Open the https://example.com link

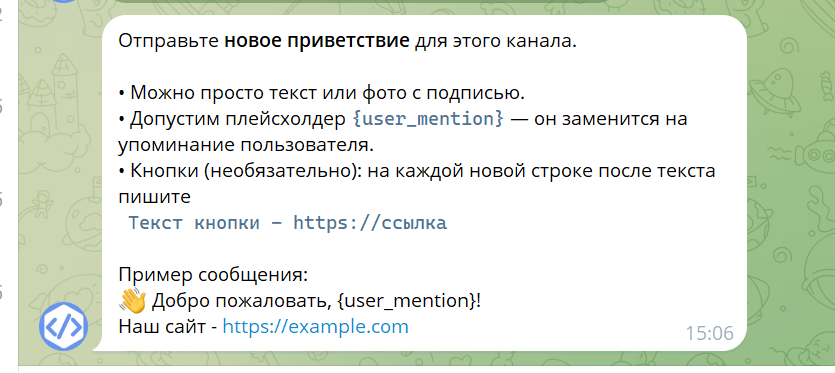pyautogui.click(x=315, y=326)
